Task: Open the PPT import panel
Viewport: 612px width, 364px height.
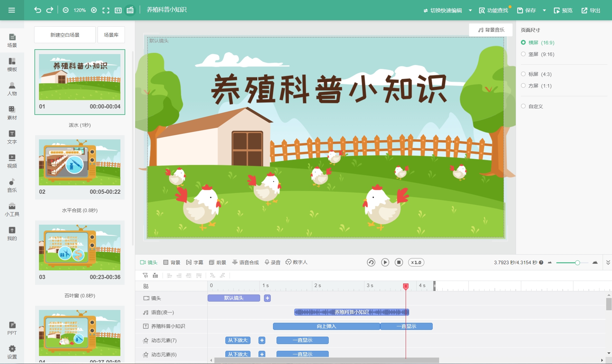Action: [12, 328]
